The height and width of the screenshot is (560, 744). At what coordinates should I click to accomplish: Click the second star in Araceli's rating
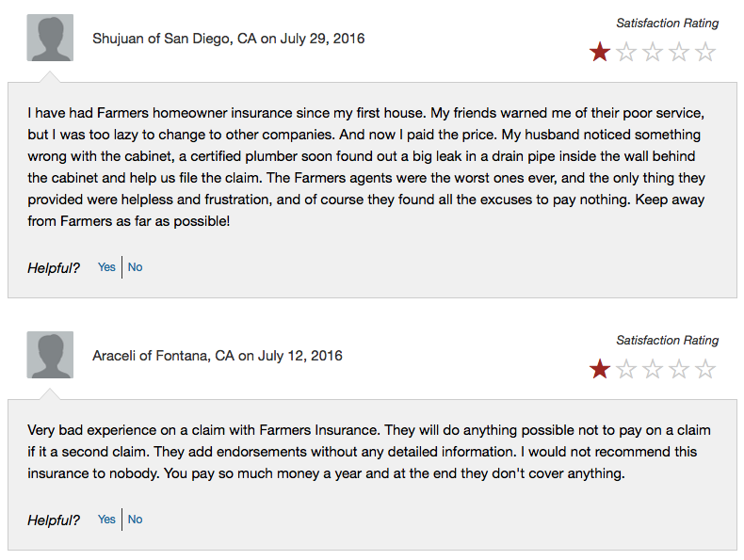[626, 370]
